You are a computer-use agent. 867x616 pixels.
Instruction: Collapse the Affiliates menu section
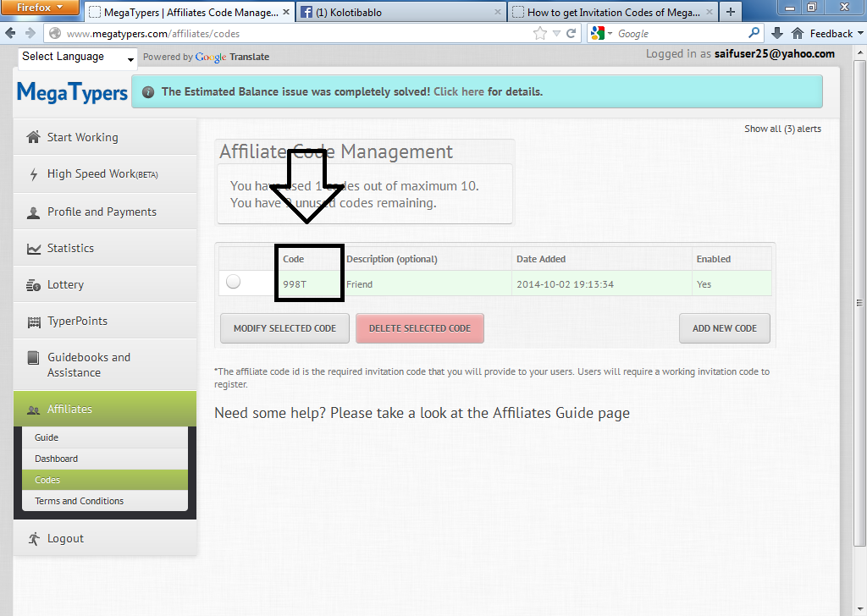[x=105, y=409]
